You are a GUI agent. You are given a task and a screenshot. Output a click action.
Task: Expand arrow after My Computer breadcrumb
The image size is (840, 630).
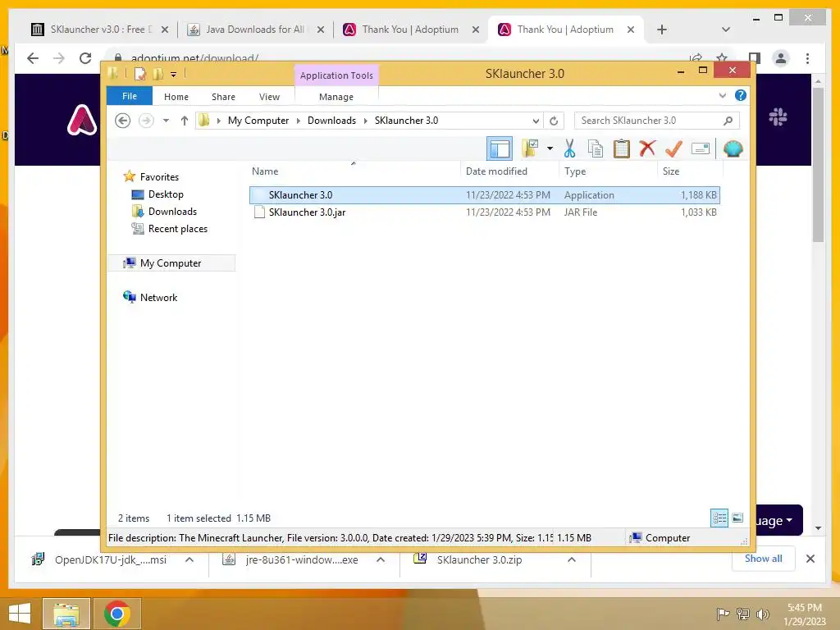coord(299,121)
